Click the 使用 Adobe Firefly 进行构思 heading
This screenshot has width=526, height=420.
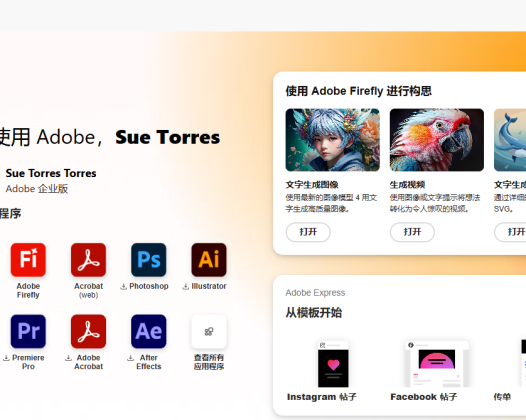click(x=359, y=91)
